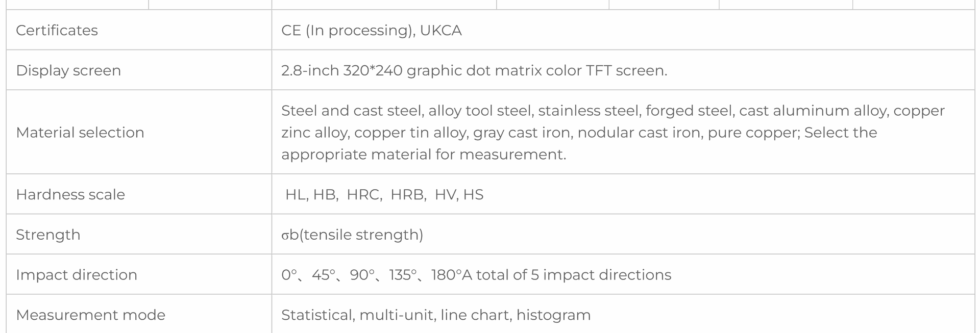Click "HRB" in the hardness scale values

click(407, 195)
